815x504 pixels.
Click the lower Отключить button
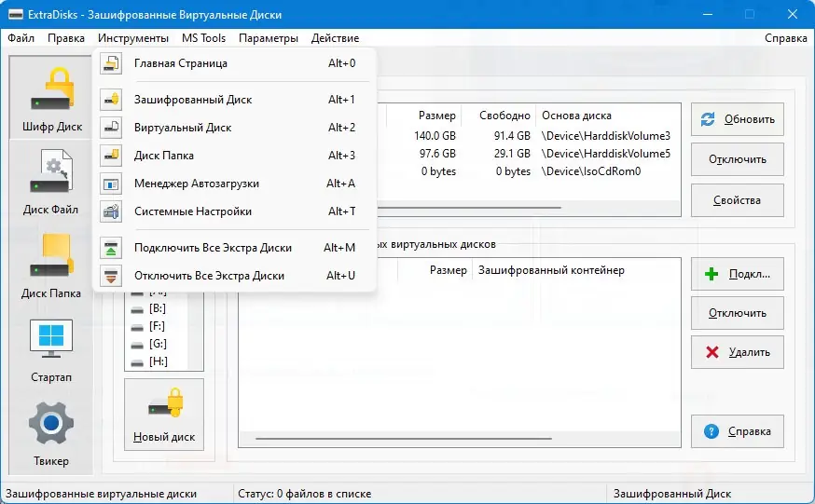click(x=737, y=313)
